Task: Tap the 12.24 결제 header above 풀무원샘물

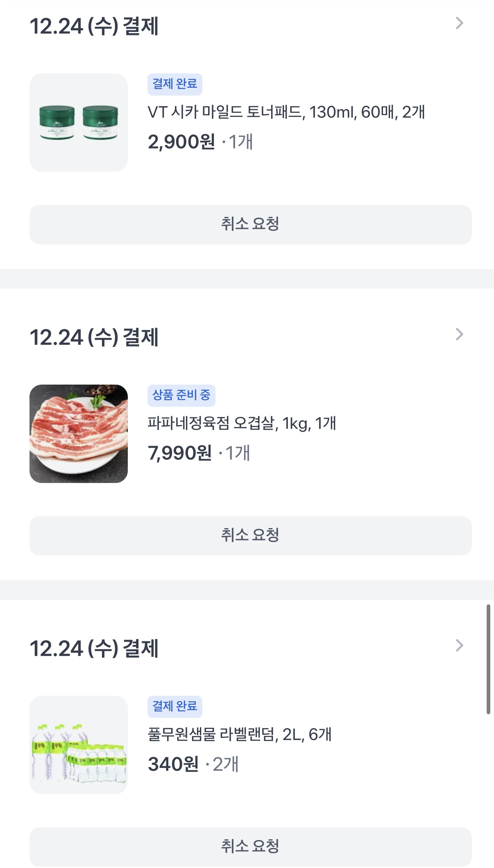Action: 94,649
